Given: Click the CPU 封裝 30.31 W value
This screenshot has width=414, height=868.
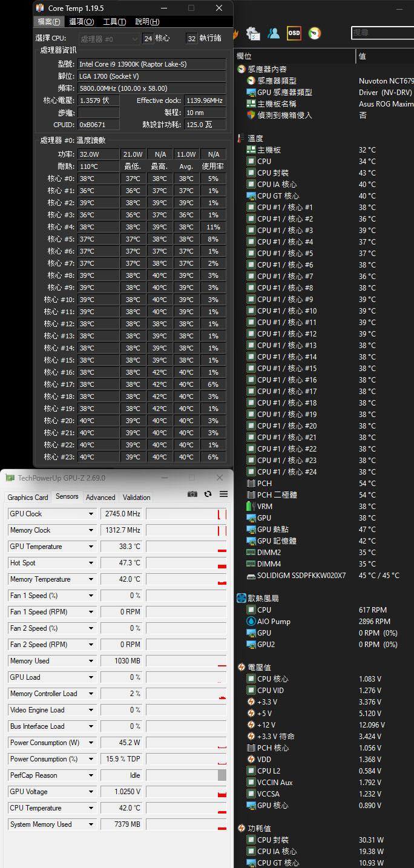Looking at the screenshot, I should point(371,840).
